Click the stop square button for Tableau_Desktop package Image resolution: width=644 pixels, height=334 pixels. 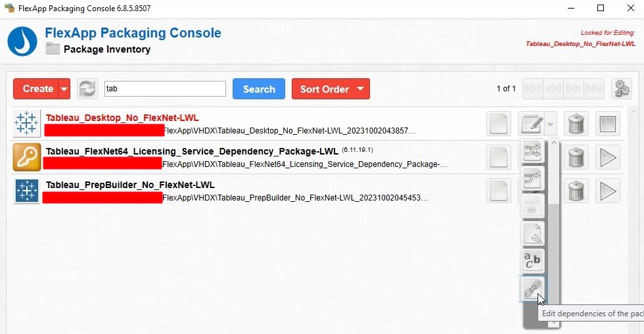click(608, 124)
